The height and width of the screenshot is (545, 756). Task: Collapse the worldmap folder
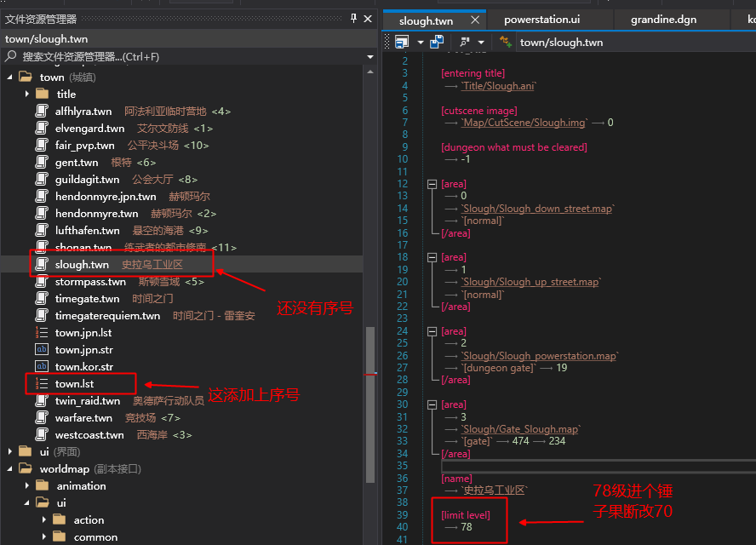pos(9,468)
